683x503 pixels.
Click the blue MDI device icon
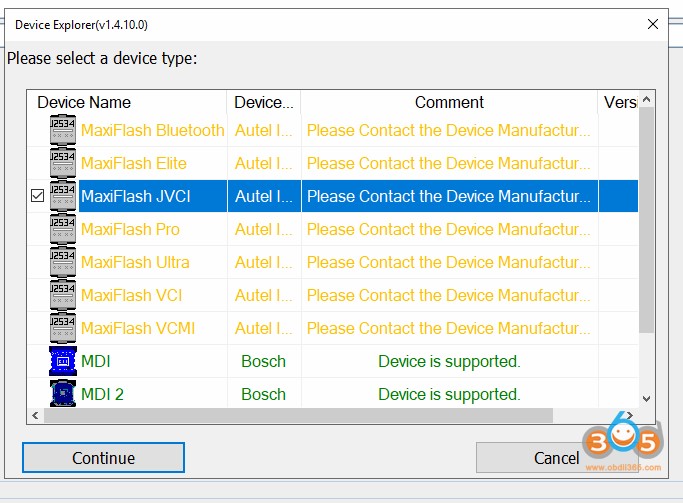[63, 361]
